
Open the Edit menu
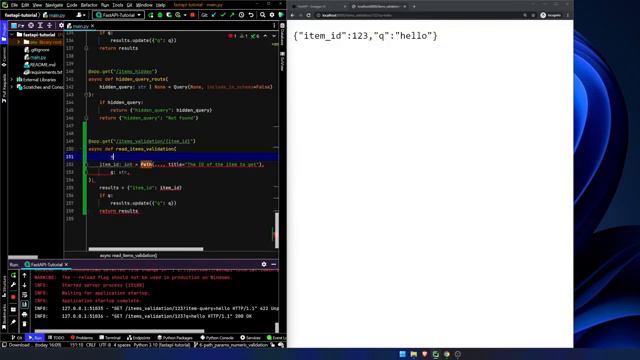25,5
